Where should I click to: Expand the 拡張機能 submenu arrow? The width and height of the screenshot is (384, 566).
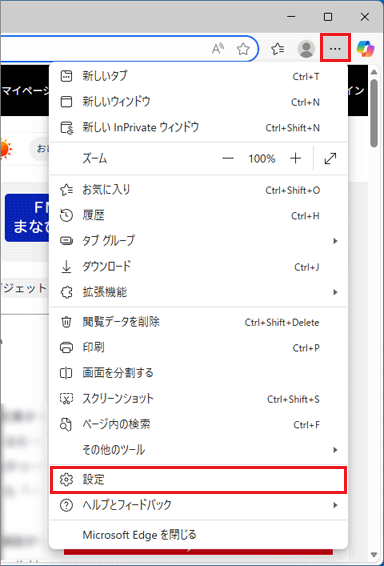click(x=335, y=292)
